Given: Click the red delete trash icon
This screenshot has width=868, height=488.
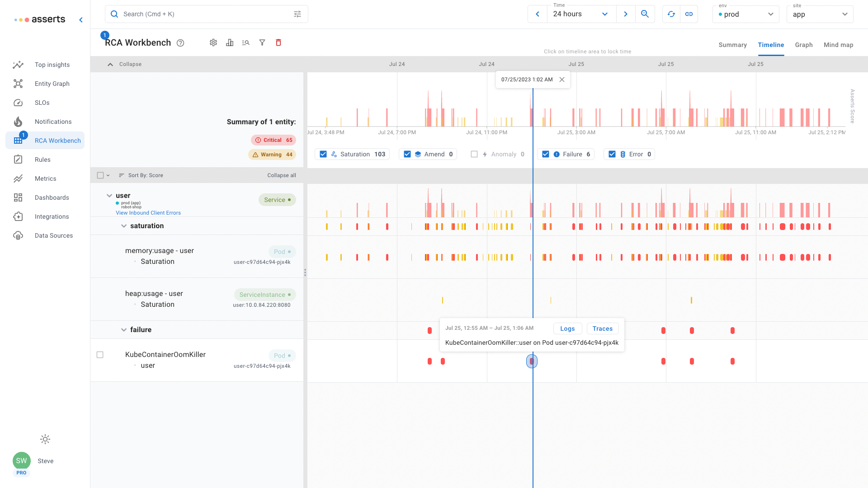Looking at the screenshot, I should [x=278, y=42].
